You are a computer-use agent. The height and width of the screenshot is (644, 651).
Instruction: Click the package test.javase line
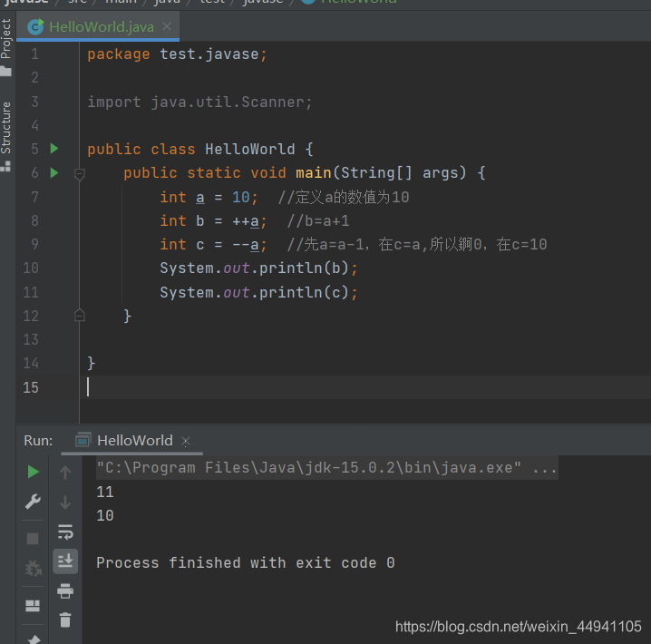177,54
